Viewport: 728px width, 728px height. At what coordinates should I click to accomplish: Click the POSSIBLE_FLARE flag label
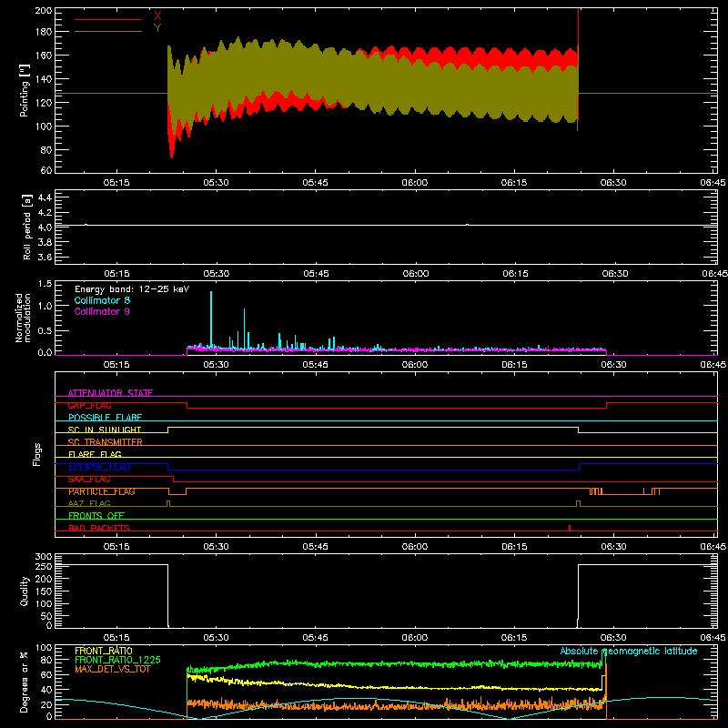click(x=105, y=418)
